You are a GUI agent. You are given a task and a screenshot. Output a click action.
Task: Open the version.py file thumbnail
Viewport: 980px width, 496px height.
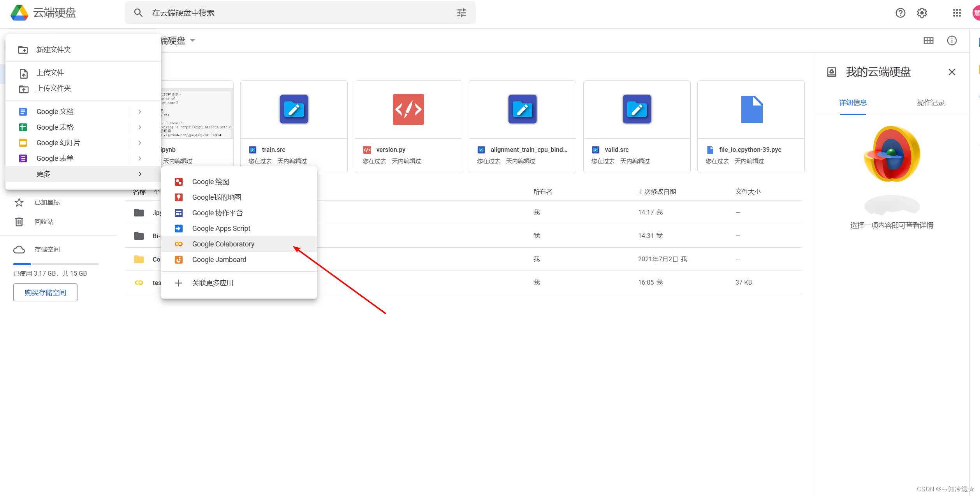pyautogui.click(x=408, y=110)
